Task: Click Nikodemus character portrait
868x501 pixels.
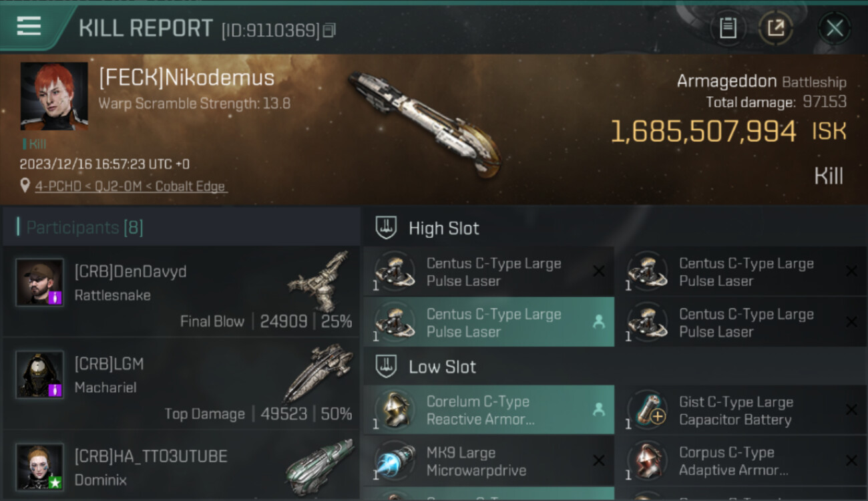Action: 54,96
